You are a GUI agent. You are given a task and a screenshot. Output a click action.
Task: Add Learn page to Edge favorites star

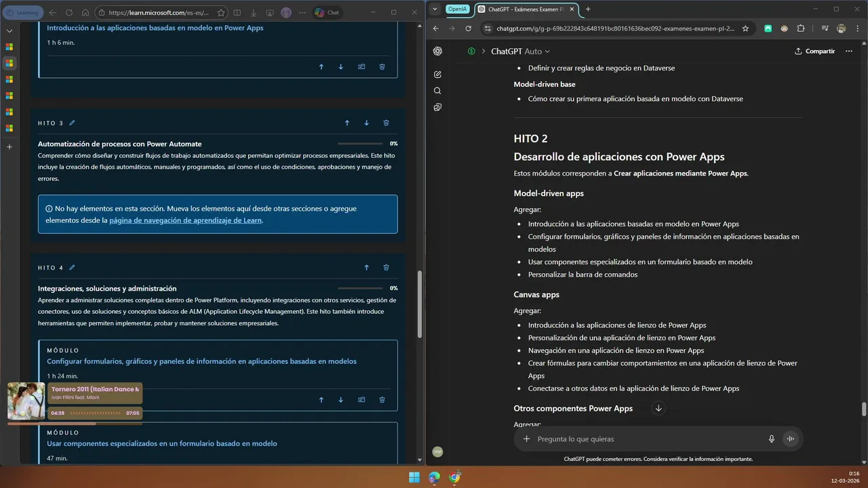pos(221,12)
